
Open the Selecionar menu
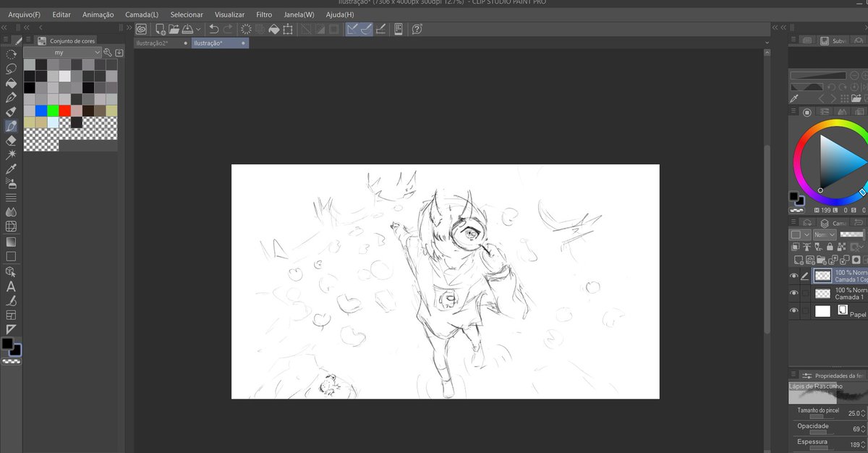point(187,14)
